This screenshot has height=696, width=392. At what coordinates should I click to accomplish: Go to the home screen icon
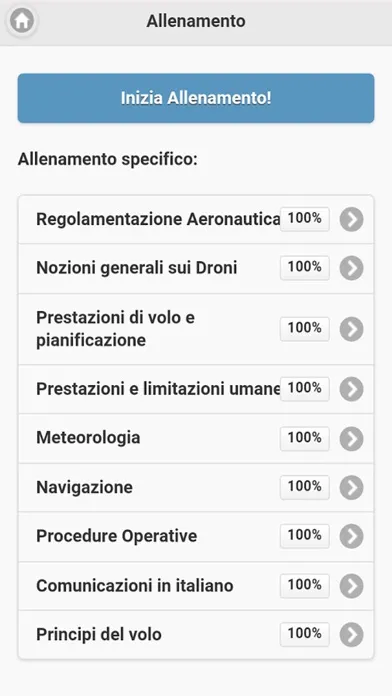22,21
